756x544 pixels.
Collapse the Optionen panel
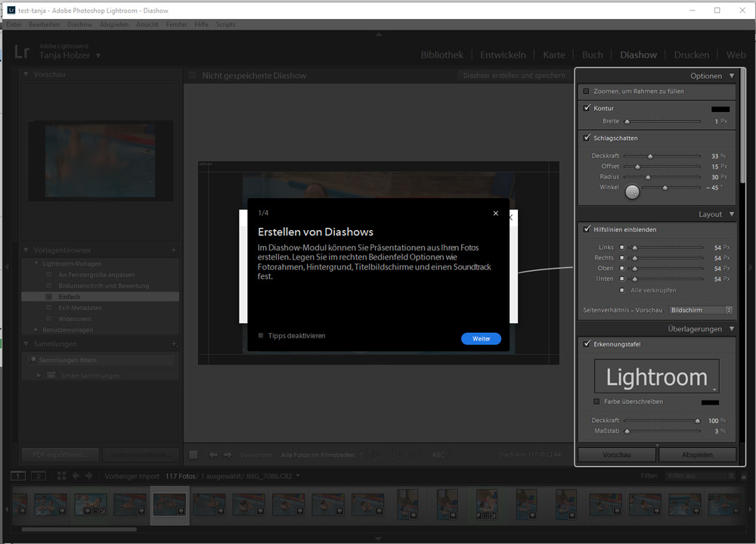coord(732,76)
